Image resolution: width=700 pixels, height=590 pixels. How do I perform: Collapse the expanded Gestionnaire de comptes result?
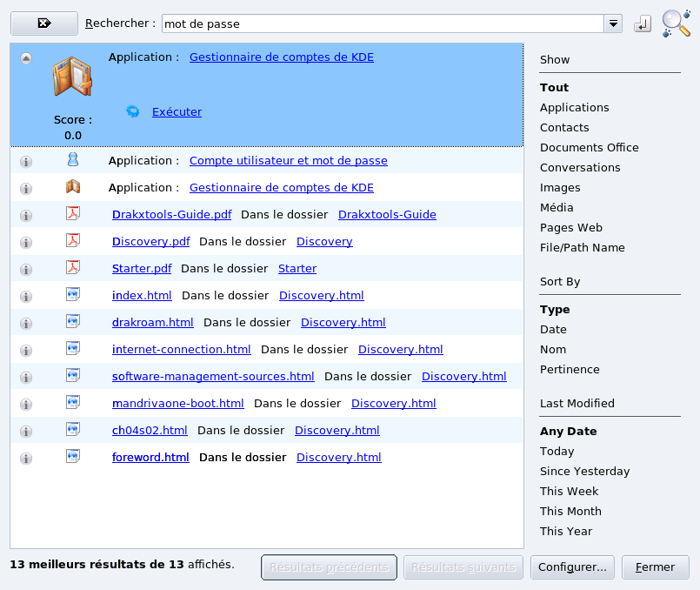click(x=26, y=57)
